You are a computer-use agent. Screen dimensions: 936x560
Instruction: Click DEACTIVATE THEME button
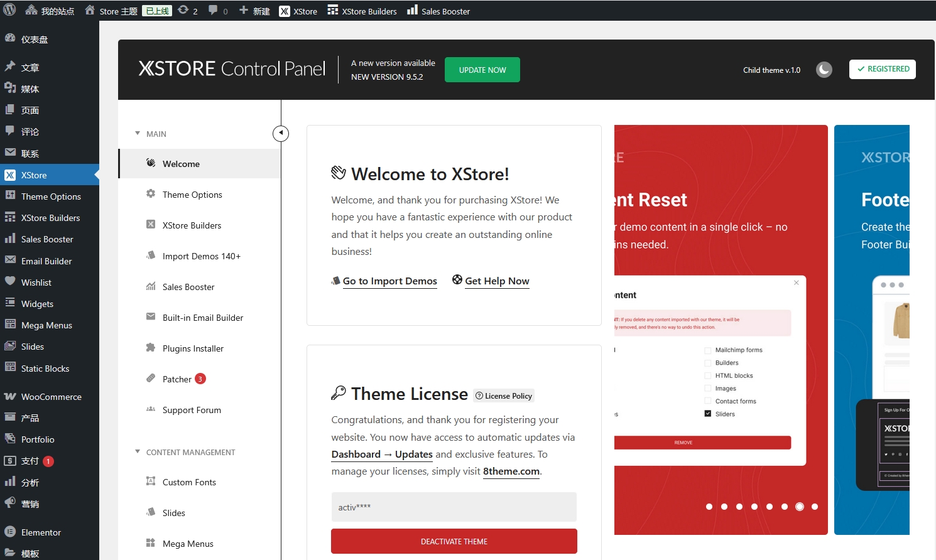454,541
